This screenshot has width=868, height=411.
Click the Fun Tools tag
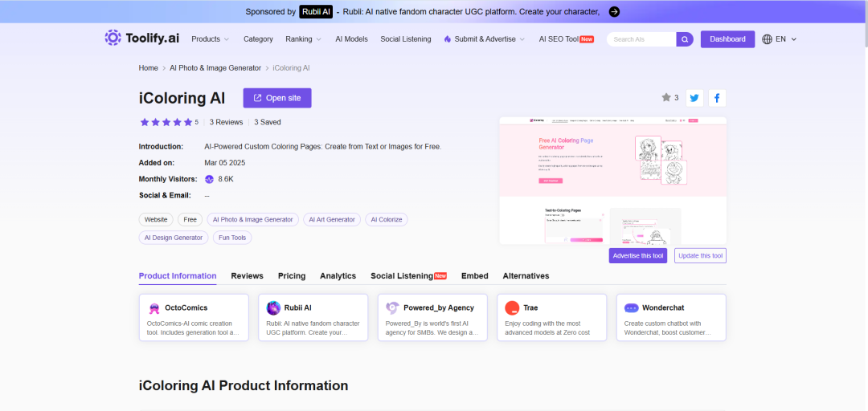pyautogui.click(x=232, y=238)
